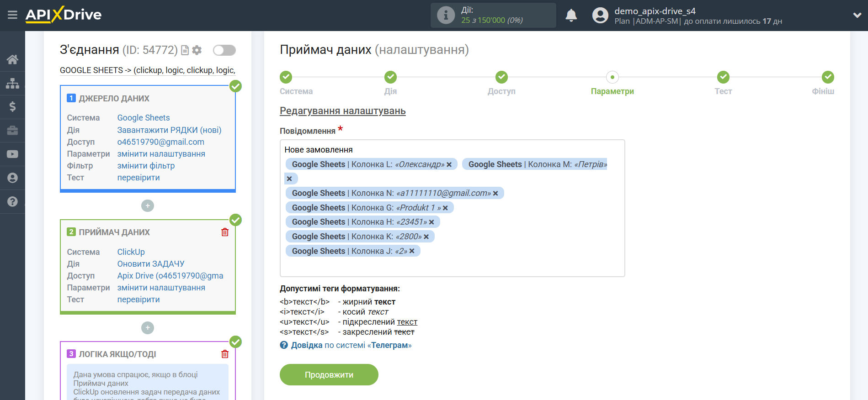The width and height of the screenshot is (868, 400).
Task: Open the user profile sidebar icon
Action: (12, 178)
